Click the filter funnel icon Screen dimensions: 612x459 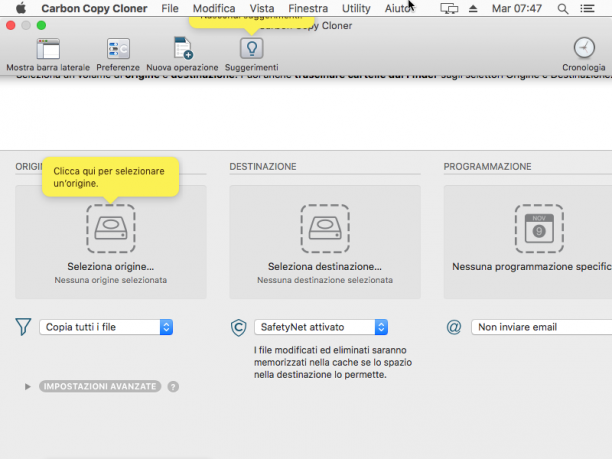23,327
